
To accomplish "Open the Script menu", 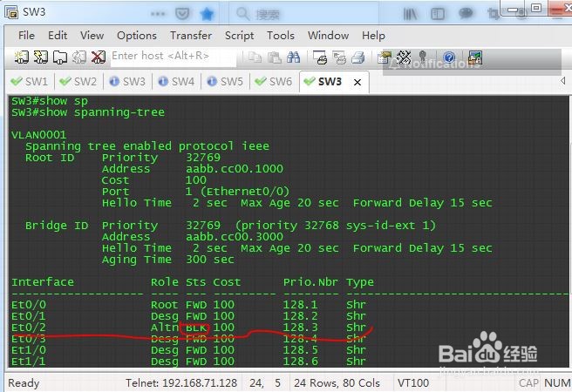I will point(239,36).
